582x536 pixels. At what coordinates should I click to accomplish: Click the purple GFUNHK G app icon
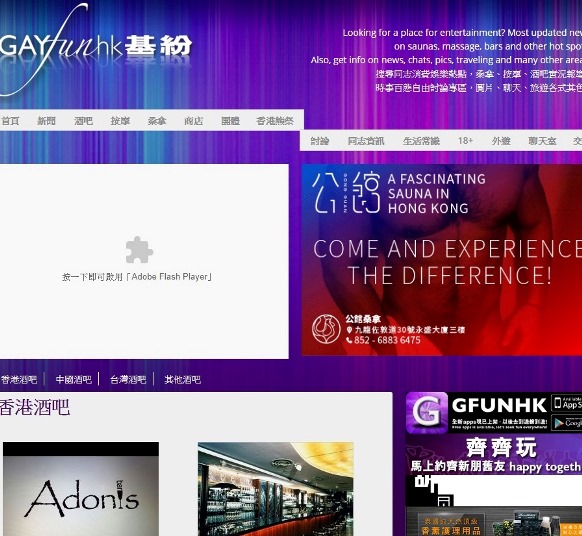[427, 413]
